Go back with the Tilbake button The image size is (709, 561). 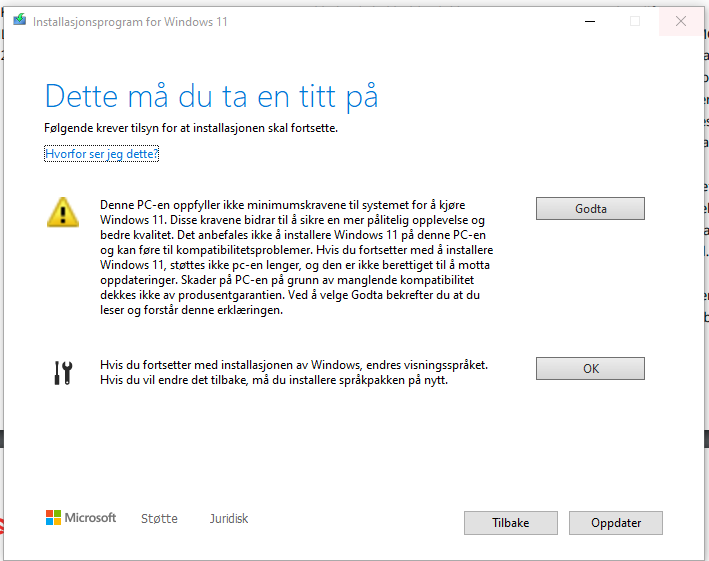[x=510, y=523]
